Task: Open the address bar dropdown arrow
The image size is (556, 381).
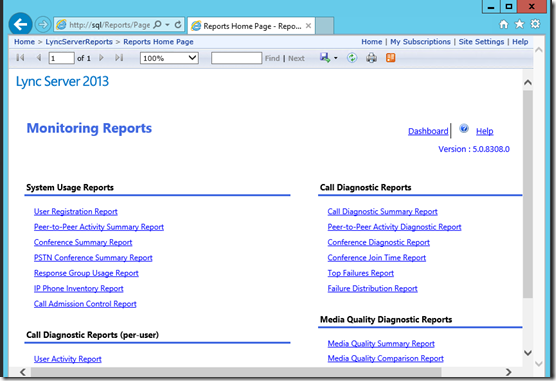Action: click(167, 25)
